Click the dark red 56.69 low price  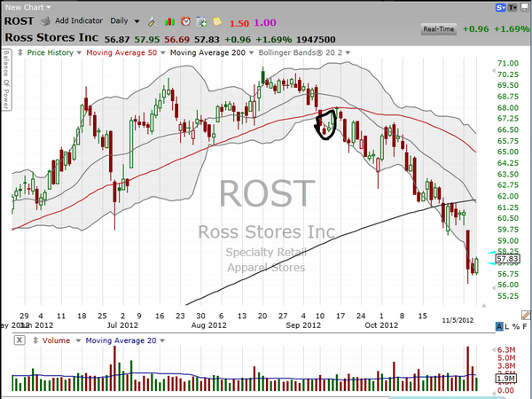tap(176, 40)
